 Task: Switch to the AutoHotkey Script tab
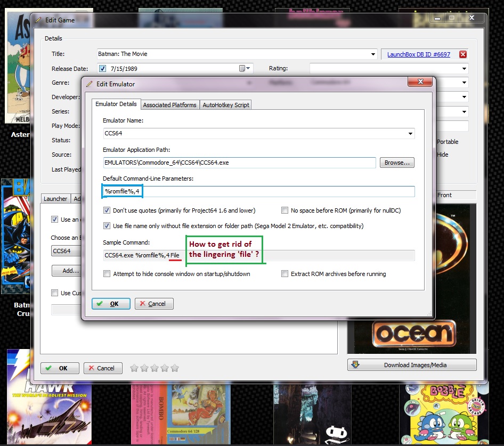226,105
